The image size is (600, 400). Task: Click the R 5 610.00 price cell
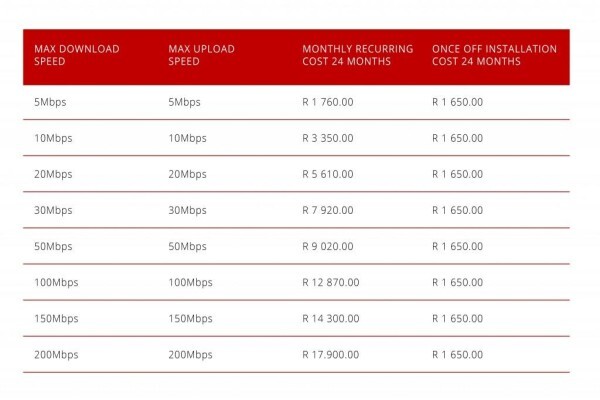click(328, 174)
